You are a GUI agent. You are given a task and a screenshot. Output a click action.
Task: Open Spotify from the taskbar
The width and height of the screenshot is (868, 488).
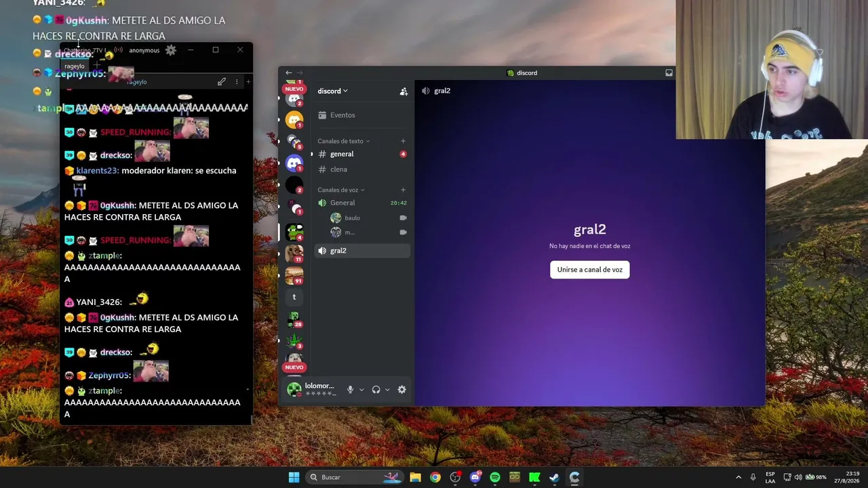pos(495,477)
